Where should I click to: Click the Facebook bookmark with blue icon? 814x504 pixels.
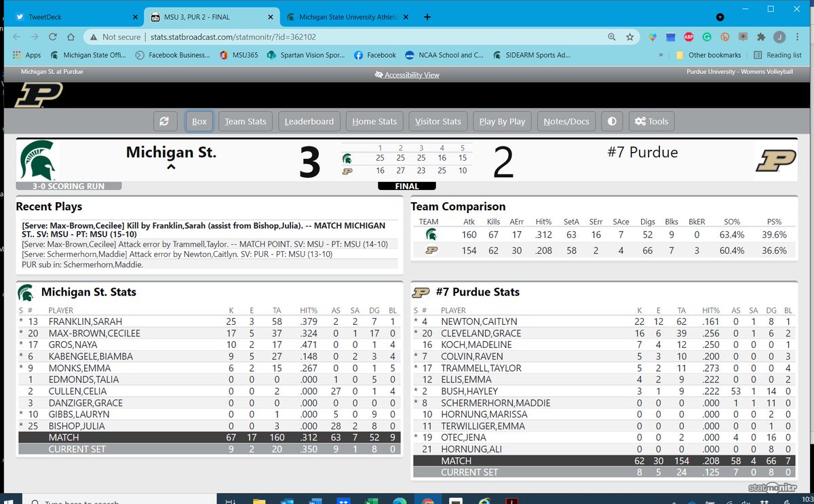click(x=375, y=55)
